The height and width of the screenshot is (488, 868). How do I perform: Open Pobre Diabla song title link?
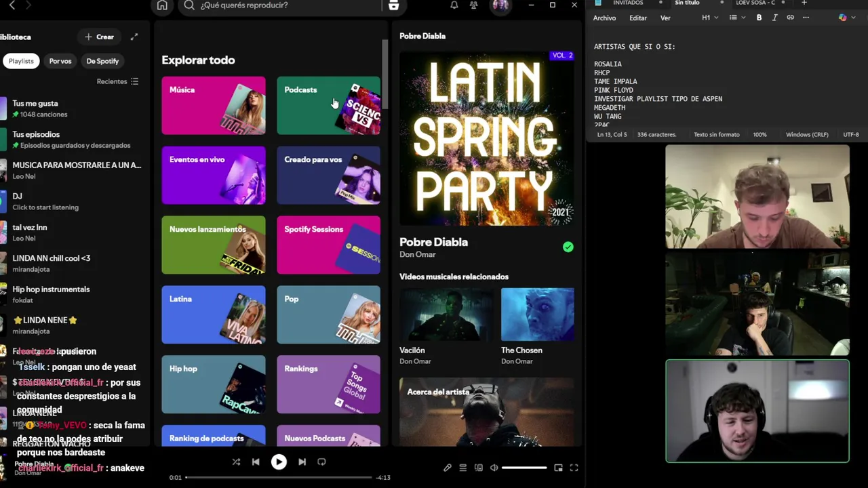click(x=433, y=242)
